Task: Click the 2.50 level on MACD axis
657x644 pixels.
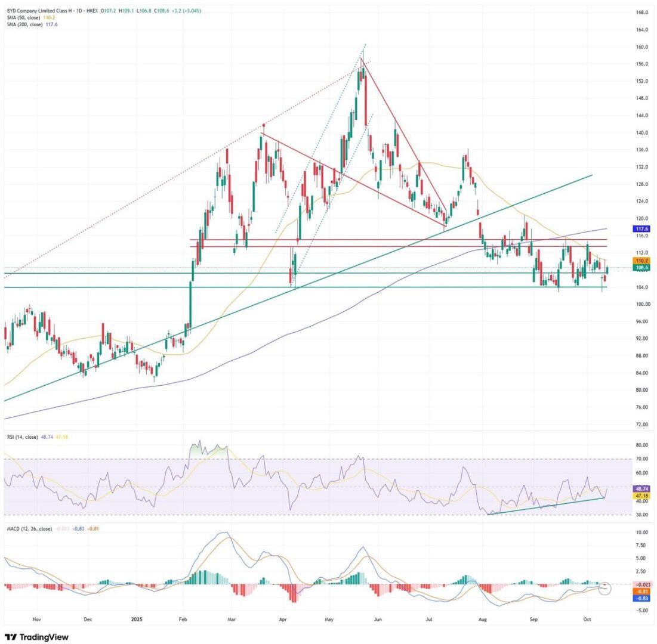Action: [x=642, y=571]
